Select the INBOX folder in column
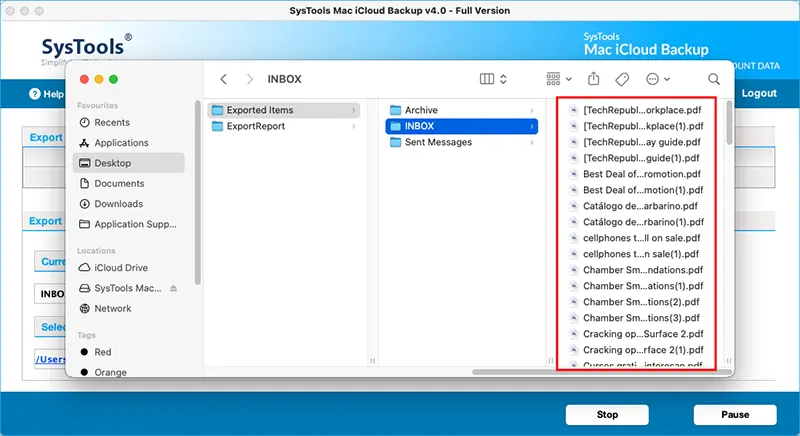The image size is (800, 436). pos(461,126)
